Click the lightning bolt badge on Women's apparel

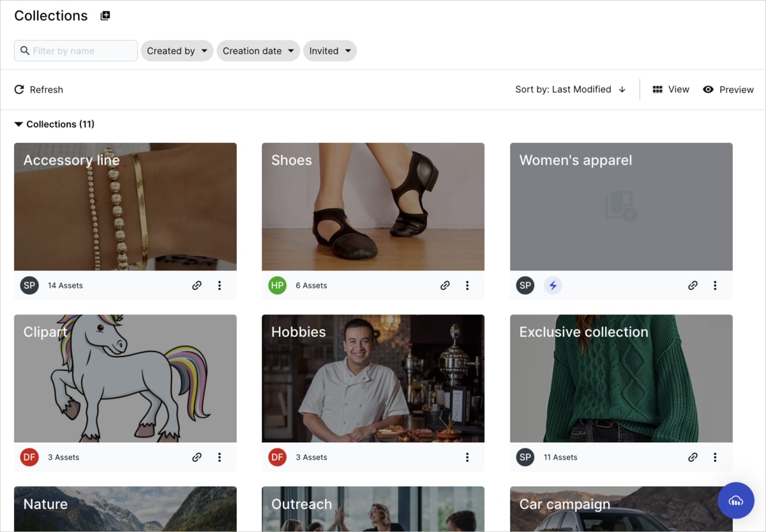[553, 286]
